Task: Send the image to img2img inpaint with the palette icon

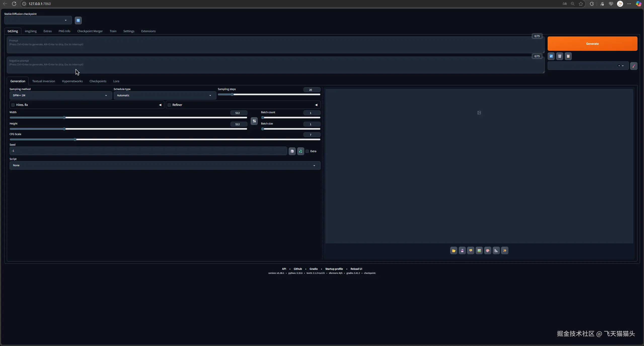Action: coord(488,250)
